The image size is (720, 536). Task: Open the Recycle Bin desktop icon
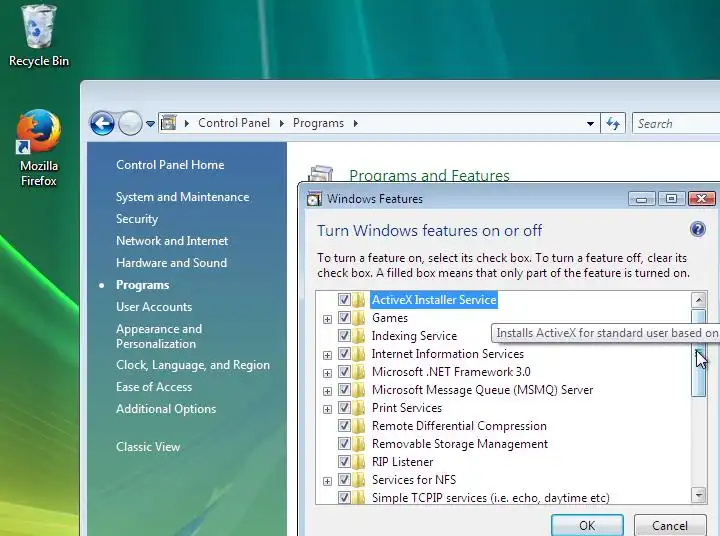click(x=39, y=36)
